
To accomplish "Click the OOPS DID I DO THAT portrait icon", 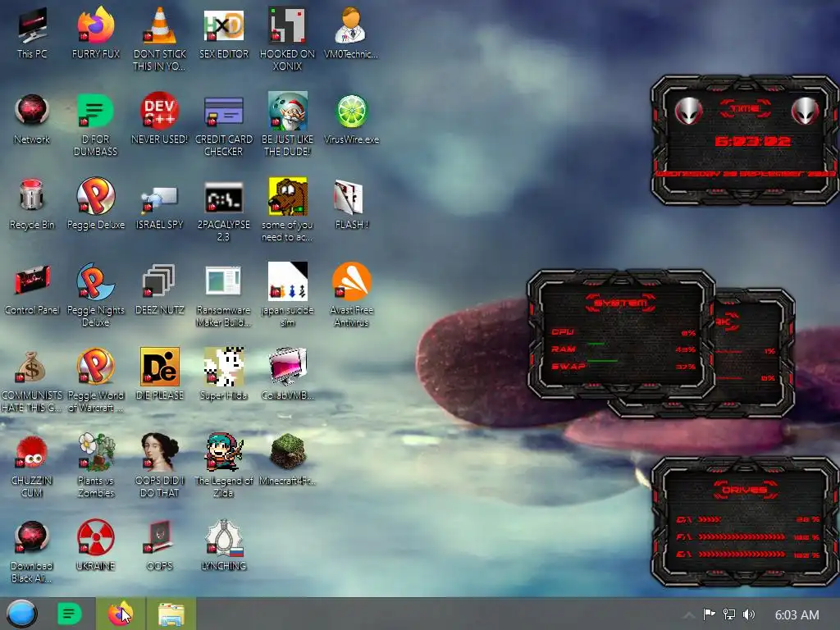I will 160,465.
